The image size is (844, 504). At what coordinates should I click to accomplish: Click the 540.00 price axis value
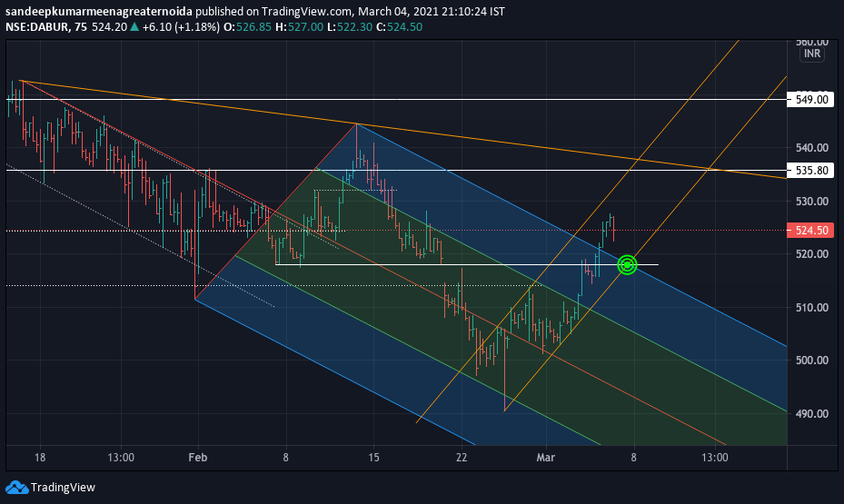point(811,147)
